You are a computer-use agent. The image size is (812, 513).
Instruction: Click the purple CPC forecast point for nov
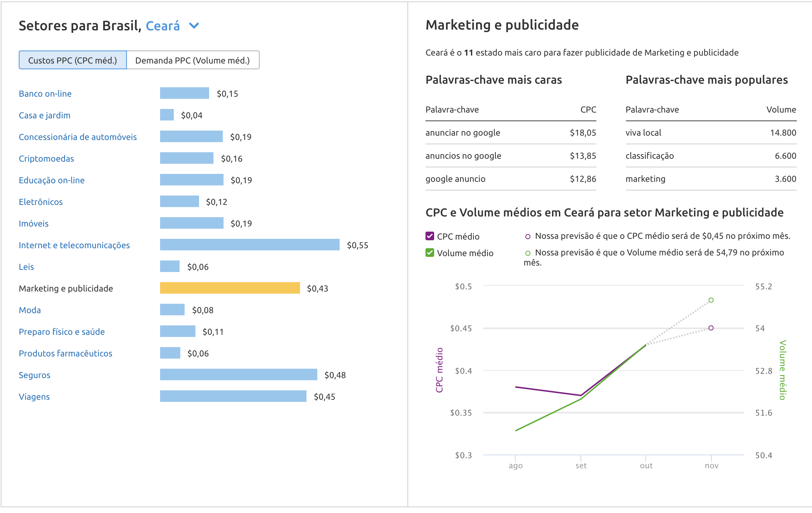pyautogui.click(x=711, y=328)
